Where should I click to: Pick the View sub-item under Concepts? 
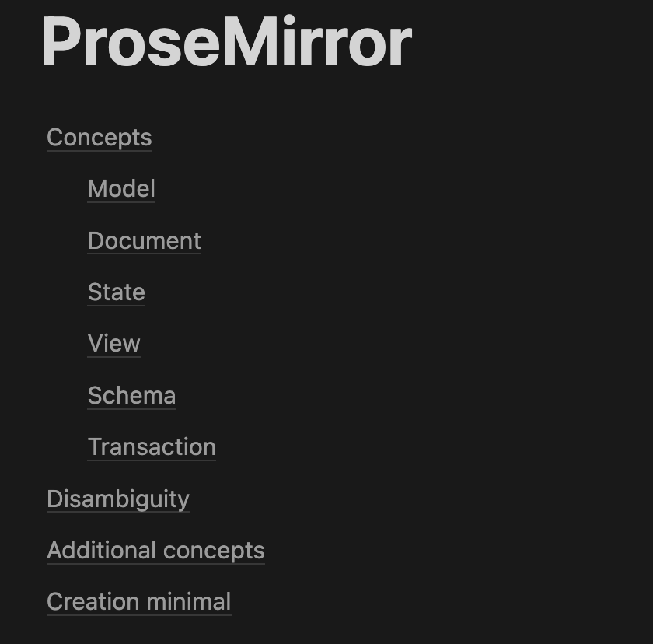(x=113, y=344)
